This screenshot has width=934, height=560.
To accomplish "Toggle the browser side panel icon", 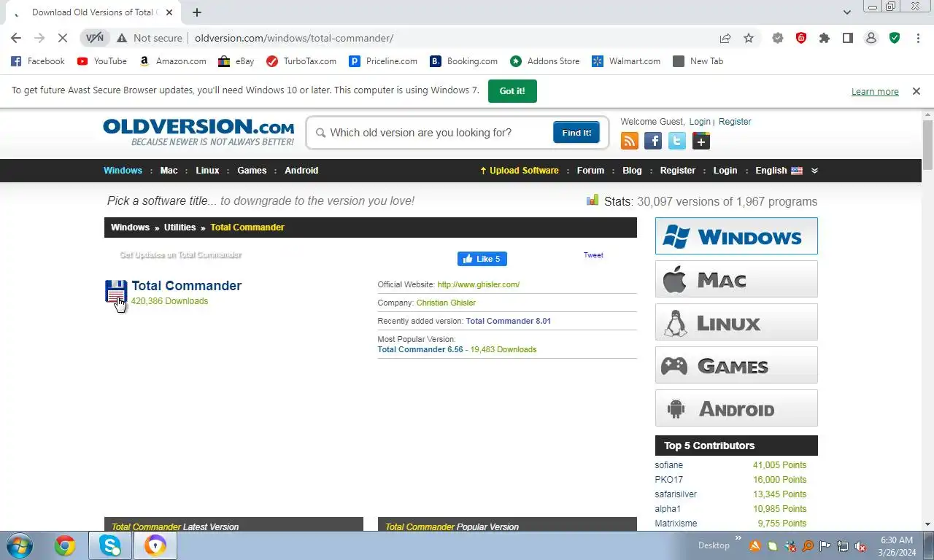I will pos(848,38).
